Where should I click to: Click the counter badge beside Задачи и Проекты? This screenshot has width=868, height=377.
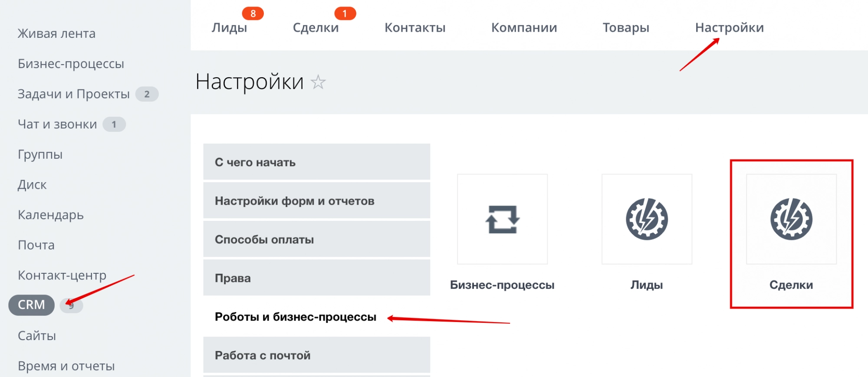point(147,94)
